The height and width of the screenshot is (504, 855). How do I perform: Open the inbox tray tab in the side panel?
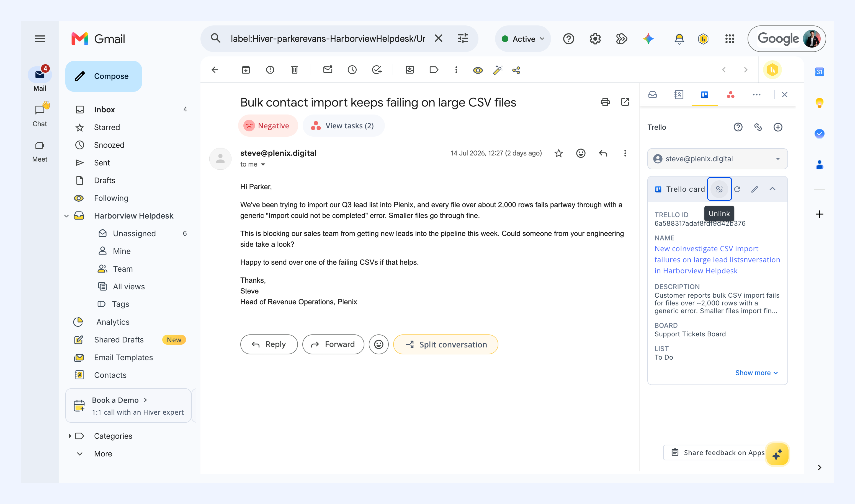pyautogui.click(x=652, y=95)
